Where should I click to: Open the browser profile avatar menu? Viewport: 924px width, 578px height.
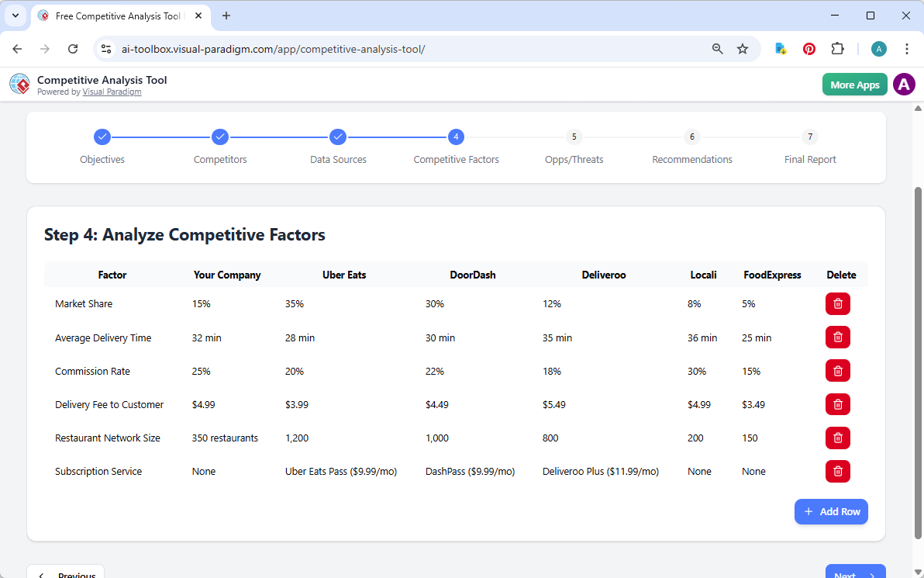[x=878, y=48]
